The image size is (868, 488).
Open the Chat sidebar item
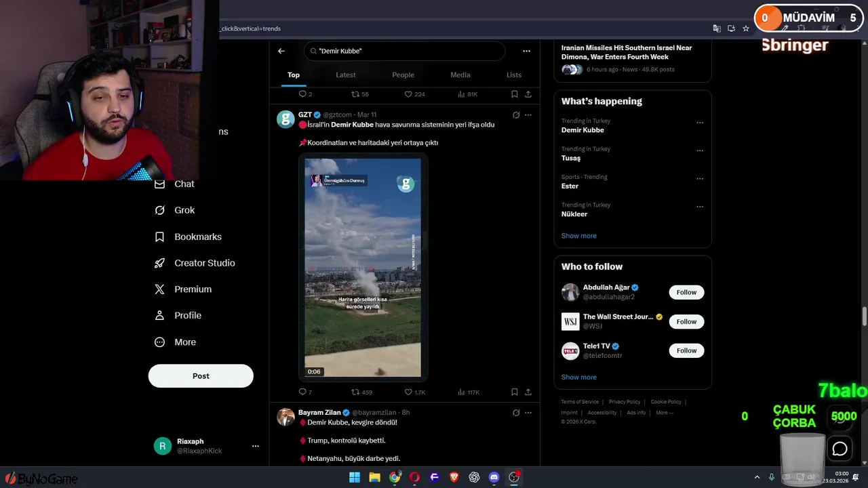point(174,184)
